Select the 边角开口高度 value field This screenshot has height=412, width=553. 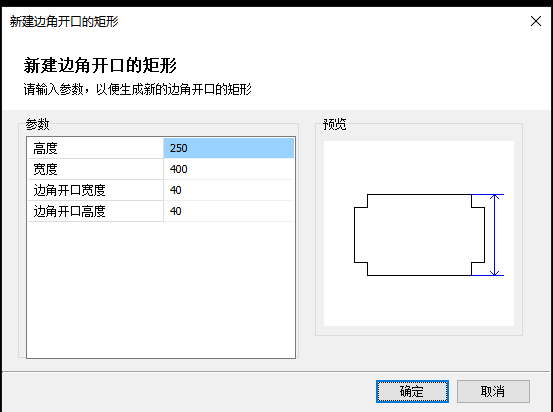tap(229, 211)
